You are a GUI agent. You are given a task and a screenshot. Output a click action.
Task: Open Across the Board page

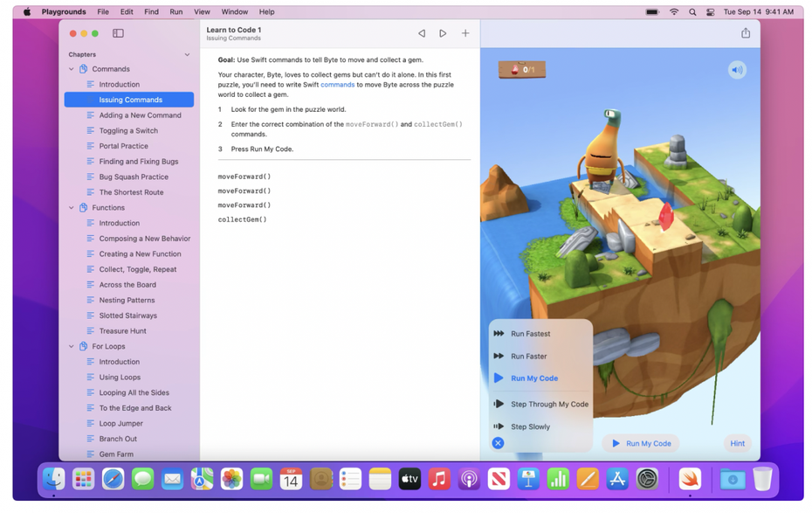click(129, 285)
